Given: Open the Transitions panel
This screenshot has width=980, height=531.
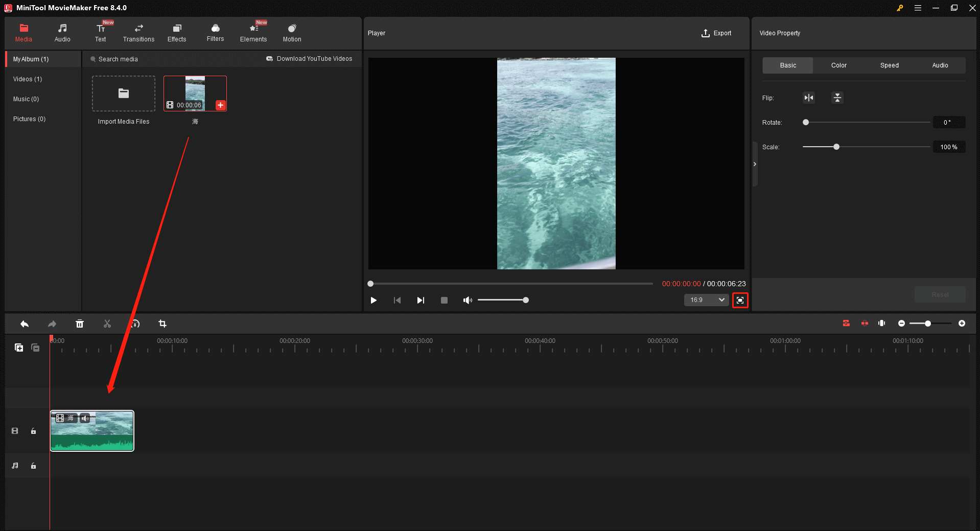Looking at the screenshot, I should click(x=138, y=32).
